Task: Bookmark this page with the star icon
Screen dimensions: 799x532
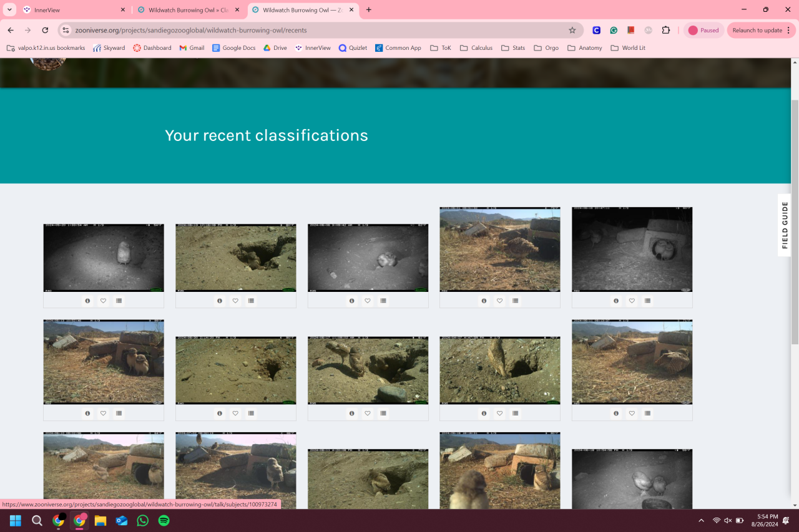Action: [x=572, y=30]
